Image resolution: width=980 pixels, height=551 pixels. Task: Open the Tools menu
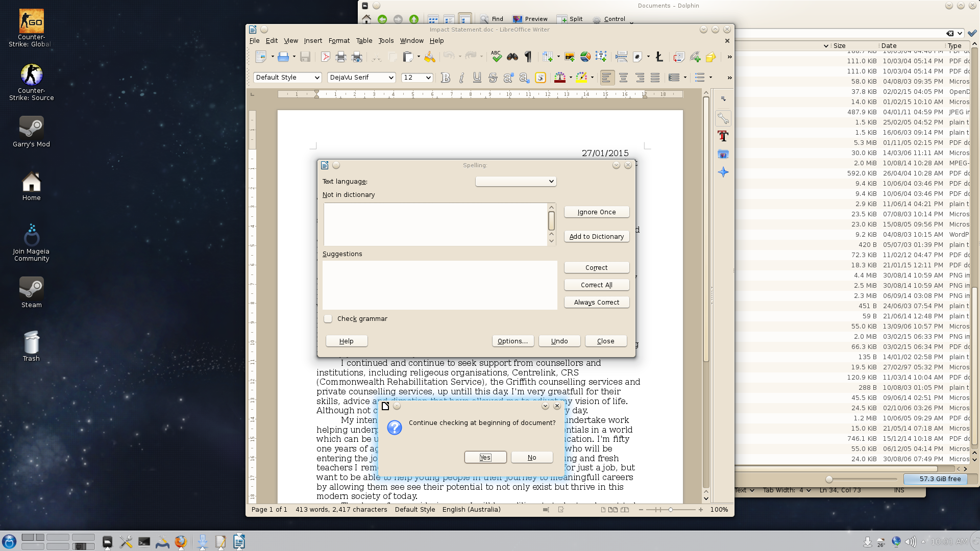click(386, 41)
